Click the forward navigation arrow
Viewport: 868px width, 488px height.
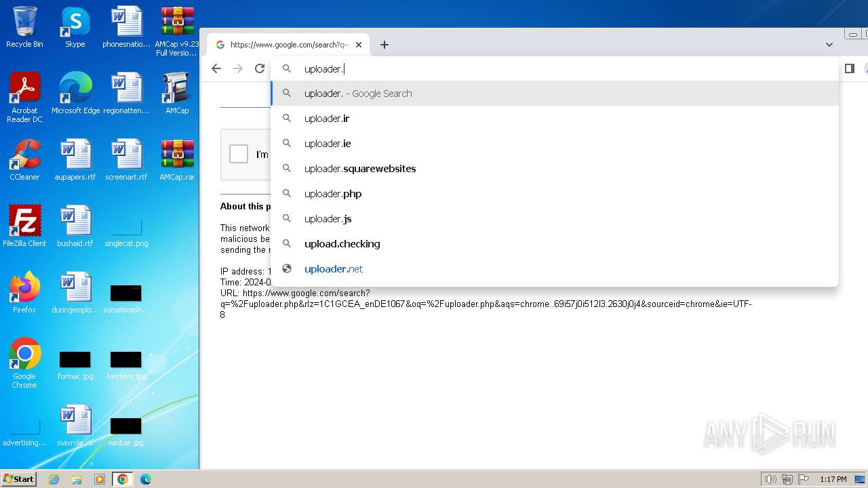(238, 68)
